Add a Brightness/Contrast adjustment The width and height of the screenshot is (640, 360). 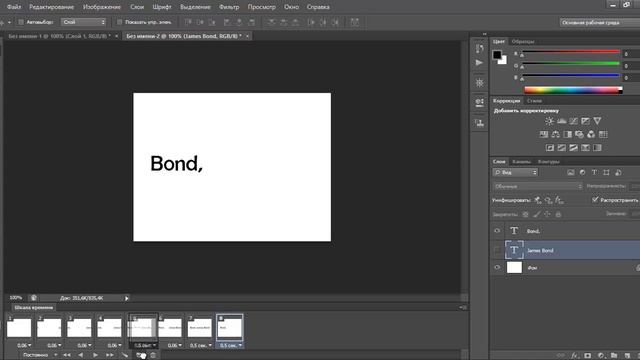pos(549,121)
